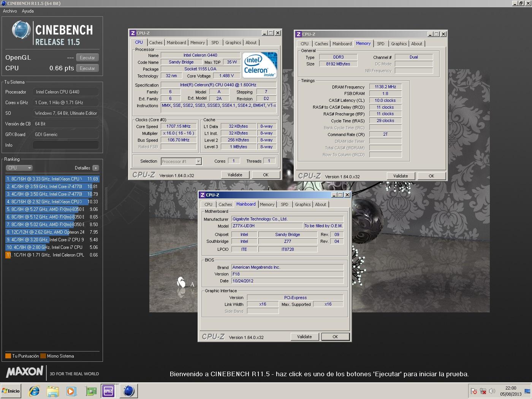Select ranking entry 4C/8H @ 2.80 GHz Core i7
This screenshot has width=532, height=399.
click(x=52, y=247)
